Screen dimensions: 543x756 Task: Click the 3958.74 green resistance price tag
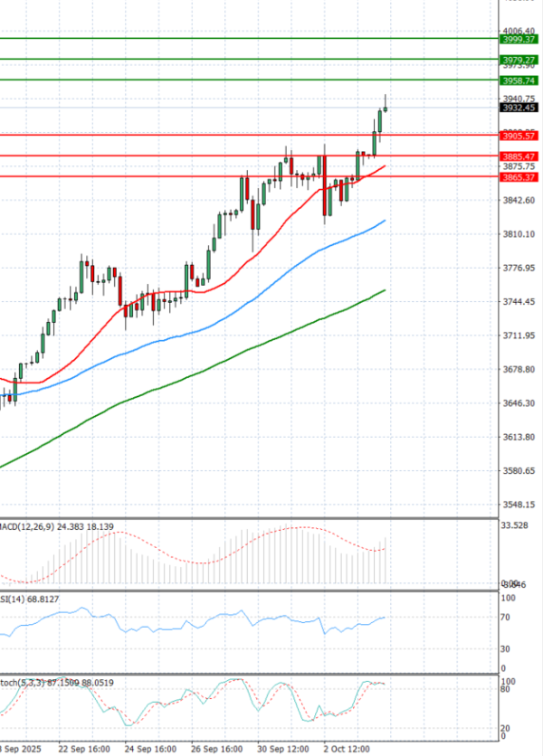click(519, 80)
